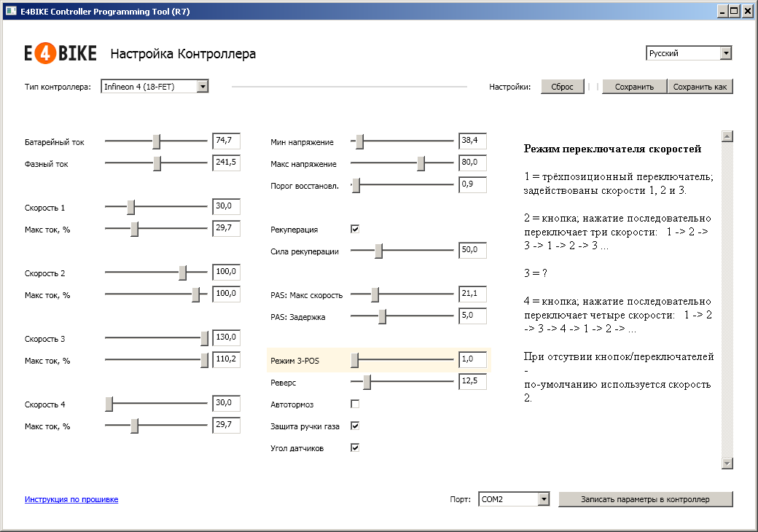Open the Тип контроллера dropdown
This screenshot has width=758, height=532.
[203, 87]
